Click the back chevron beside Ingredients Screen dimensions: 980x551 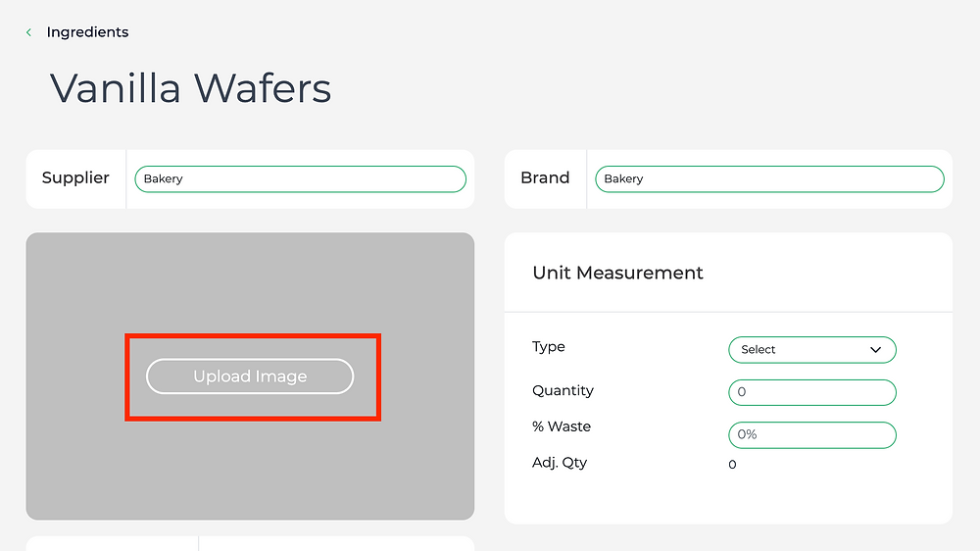(28, 32)
